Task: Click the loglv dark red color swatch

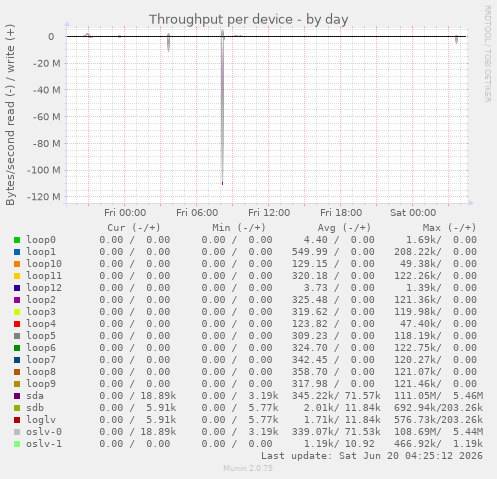Action: (17, 420)
